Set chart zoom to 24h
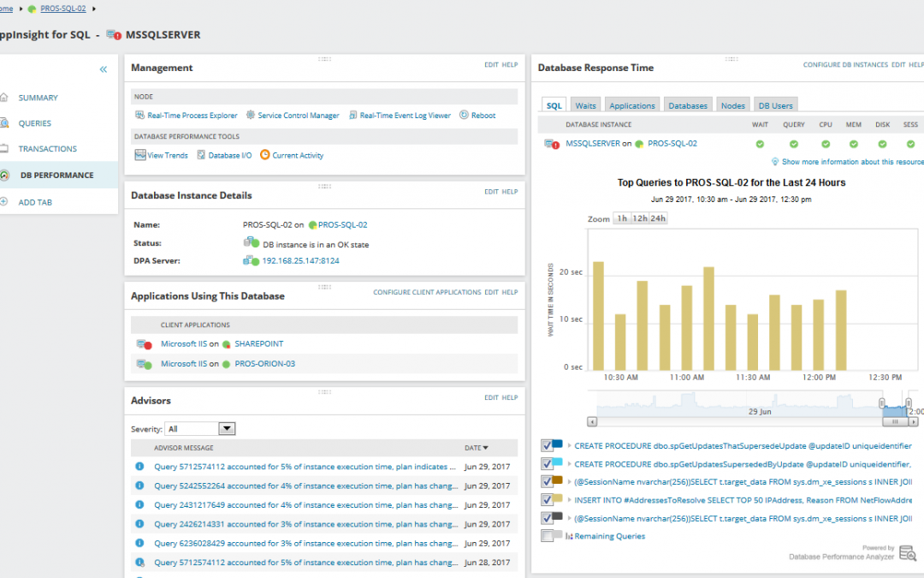Screen dimensions: 924x578 (658, 218)
